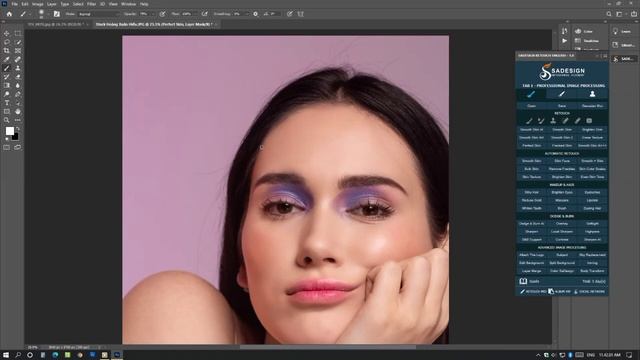
Task: Click the horizontal scrollbar below canvas
Action: click(329, 347)
